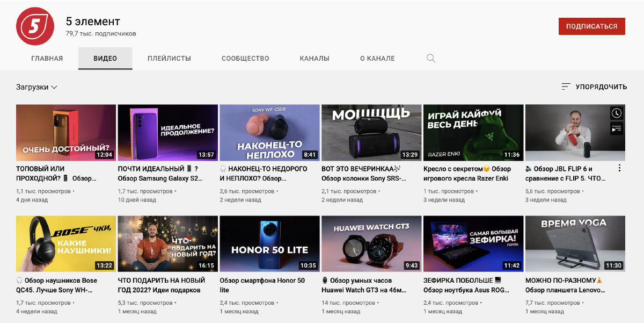Open the channel search magnifier icon
644x323 pixels.
coord(430,59)
